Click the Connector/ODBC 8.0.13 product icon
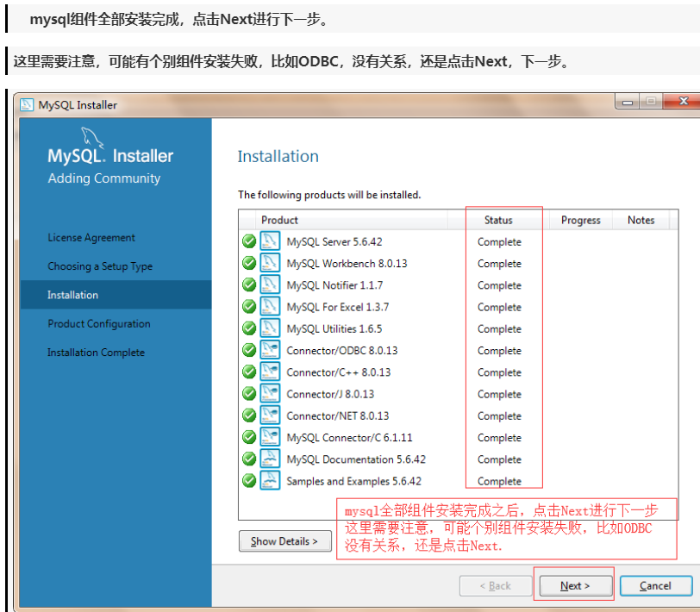The height and width of the screenshot is (612, 700). coord(270,351)
